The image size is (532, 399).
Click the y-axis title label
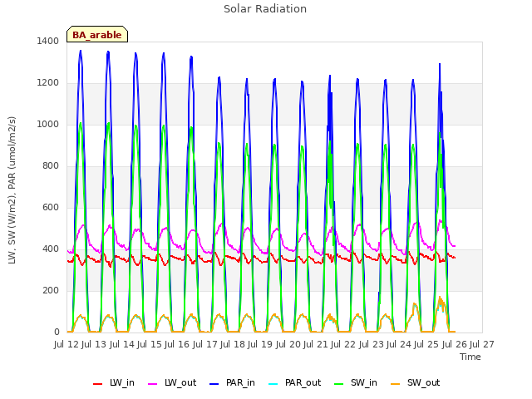pyautogui.click(x=12, y=190)
